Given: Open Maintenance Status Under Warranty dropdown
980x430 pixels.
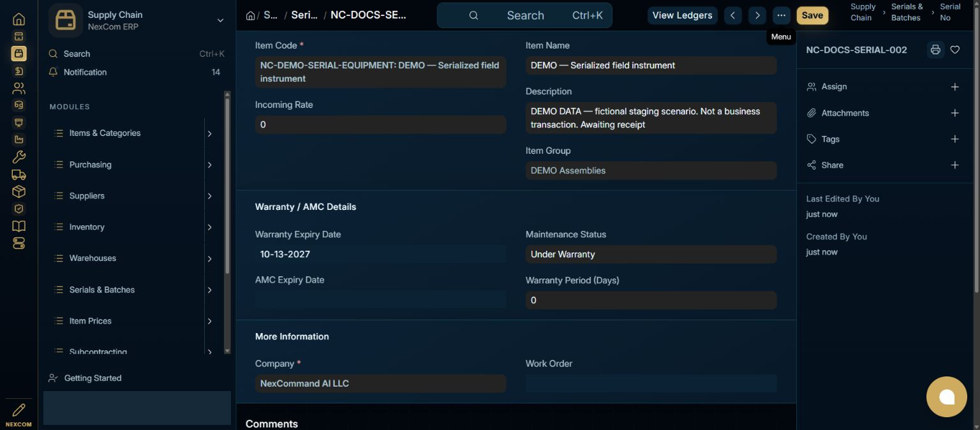Looking at the screenshot, I should pyautogui.click(x=651, y=254).
